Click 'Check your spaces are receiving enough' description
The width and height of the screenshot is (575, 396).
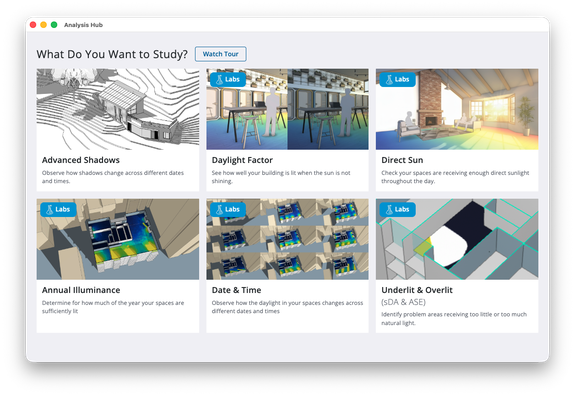[x=455, y=177]
